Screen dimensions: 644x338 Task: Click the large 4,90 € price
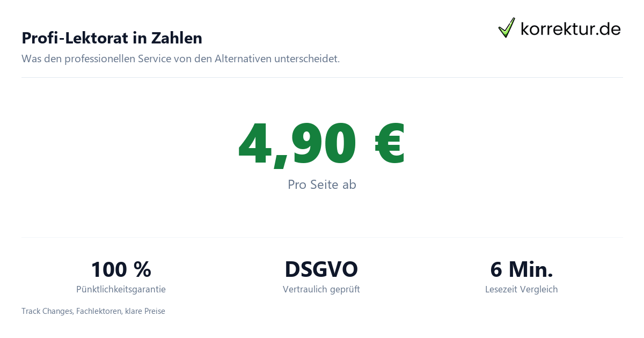[321, 143]
